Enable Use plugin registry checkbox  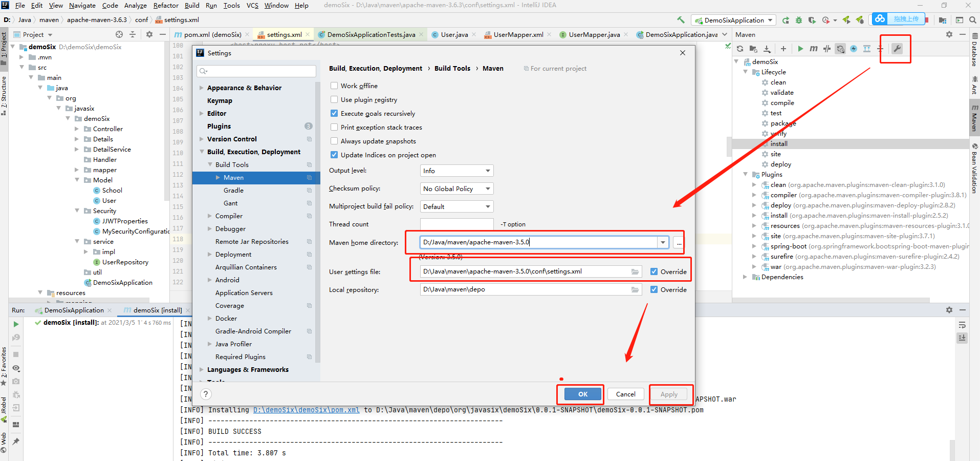pyautogui.click(x=334, y=99)
